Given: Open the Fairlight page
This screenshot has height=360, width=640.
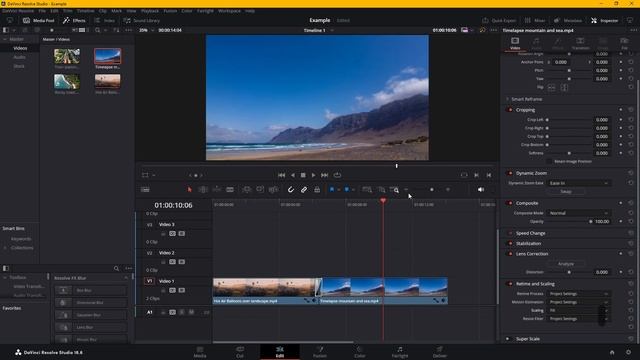Looking at the screenshot, I should coord(400,352).
